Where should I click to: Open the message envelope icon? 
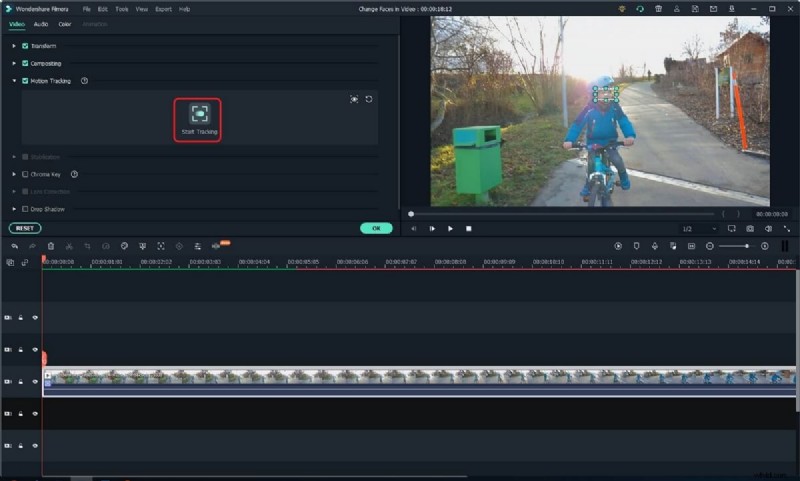(713, 9)
